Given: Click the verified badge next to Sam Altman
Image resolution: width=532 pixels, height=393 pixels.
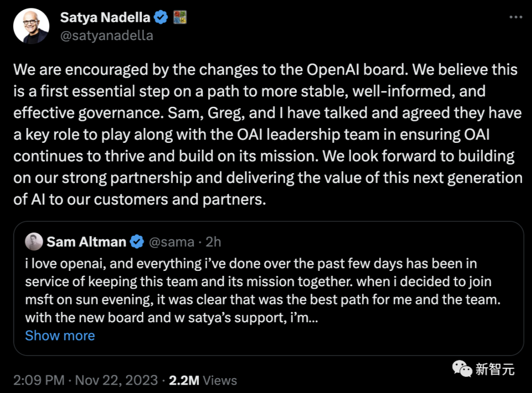Looking at the screenshot, I should (137, 242).
